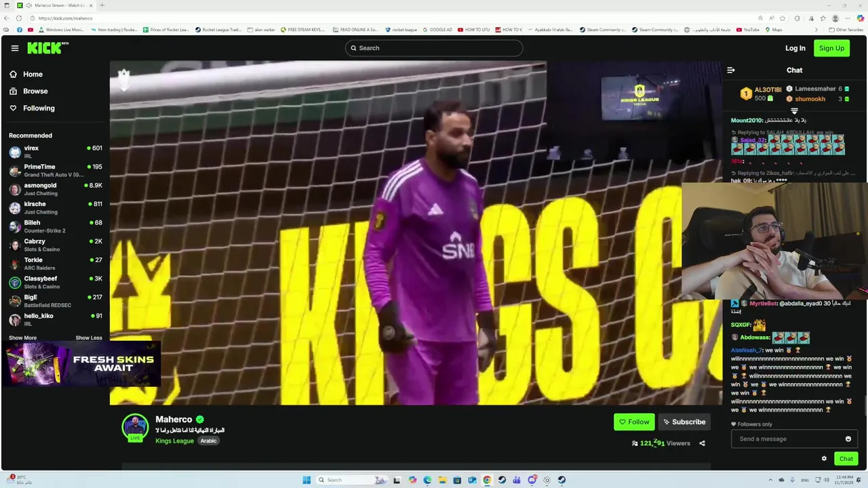Click the browser address bar
Viewport: 868px width, 488px height.
393,18
